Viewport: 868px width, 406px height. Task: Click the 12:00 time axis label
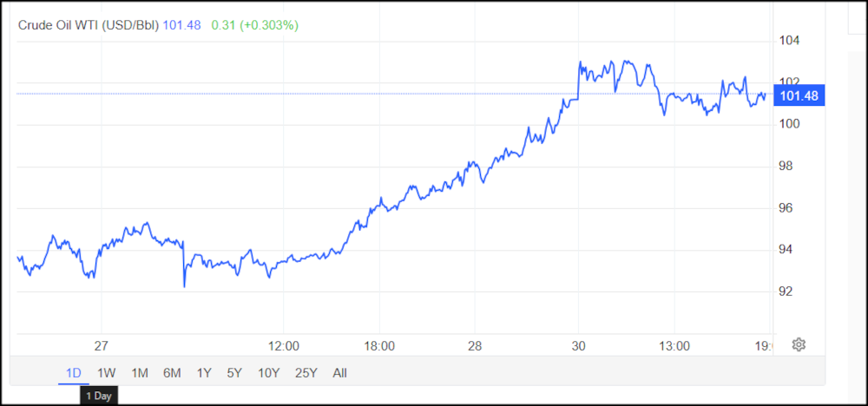click(285, 345)
